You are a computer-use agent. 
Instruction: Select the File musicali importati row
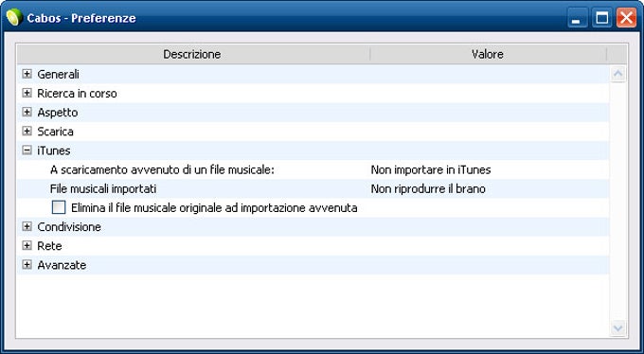tap(313, 189)
